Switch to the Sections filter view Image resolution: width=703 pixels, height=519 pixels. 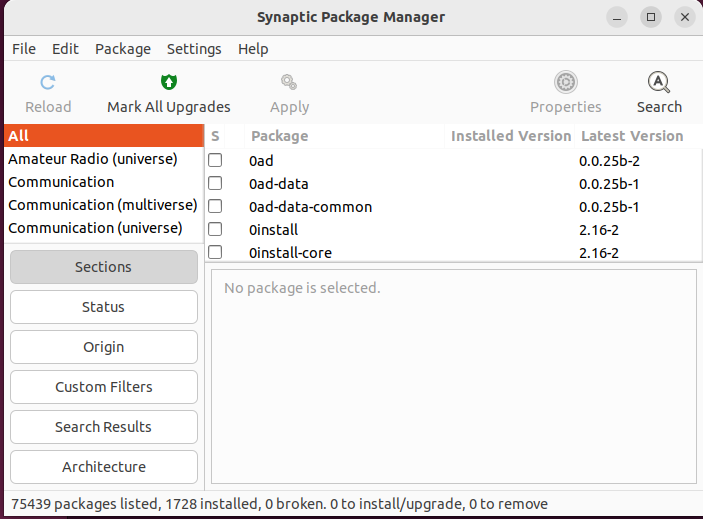[x=104, y=267]
